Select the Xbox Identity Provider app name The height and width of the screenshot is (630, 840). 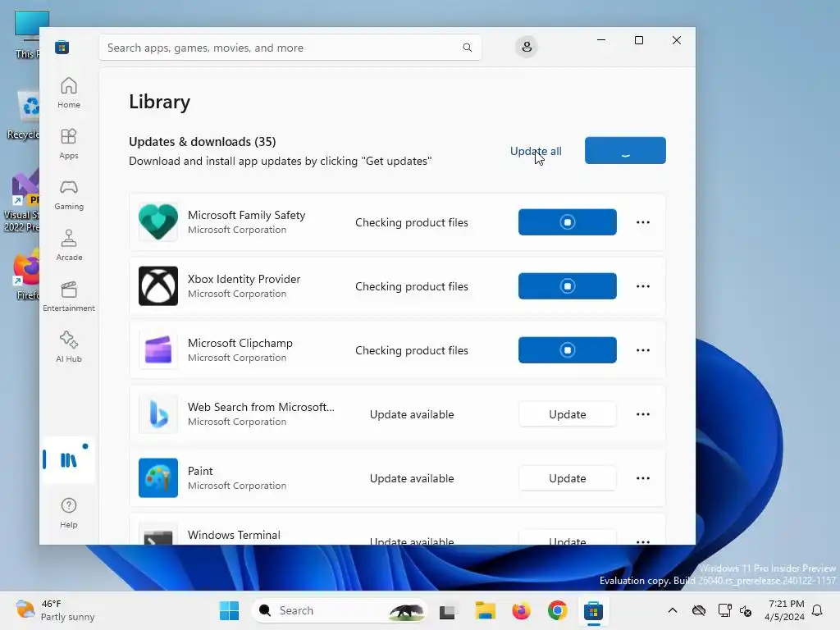tap(244, 279)
